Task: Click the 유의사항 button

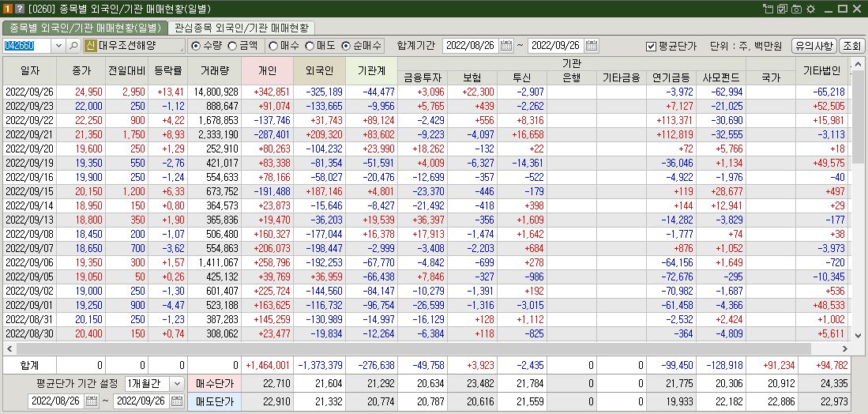Action: tap(814, 46)
